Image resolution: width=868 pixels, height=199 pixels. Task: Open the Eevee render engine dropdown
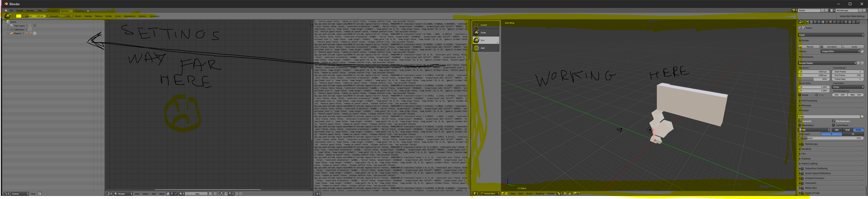pos(831,35)
